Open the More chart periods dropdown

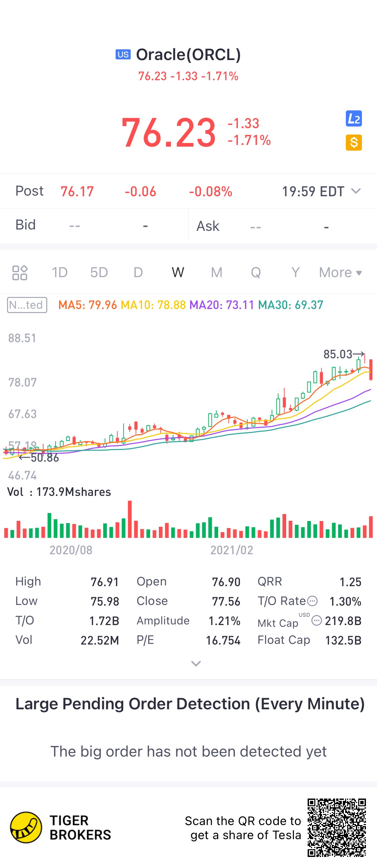pos(340,272)
